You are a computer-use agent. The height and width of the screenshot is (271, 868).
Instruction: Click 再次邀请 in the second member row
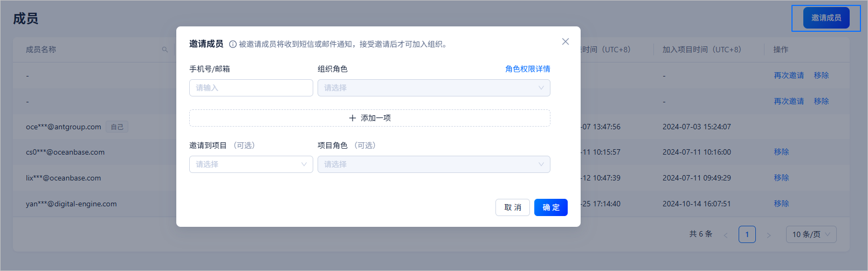click(789, 101)
